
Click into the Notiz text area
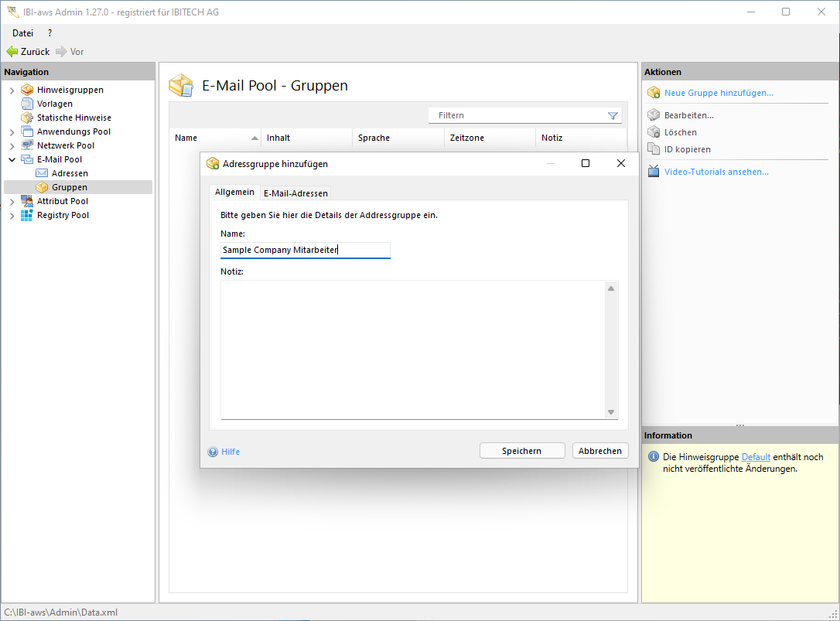(x=411, y=350)
